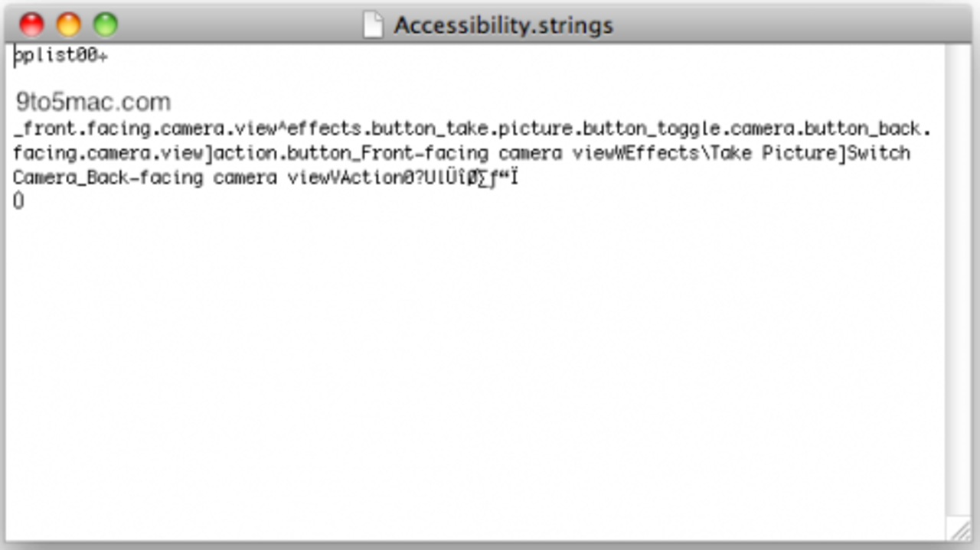
Task: Place cursor in "Front-facing camera view" string
Action: [x=467, y=153]
